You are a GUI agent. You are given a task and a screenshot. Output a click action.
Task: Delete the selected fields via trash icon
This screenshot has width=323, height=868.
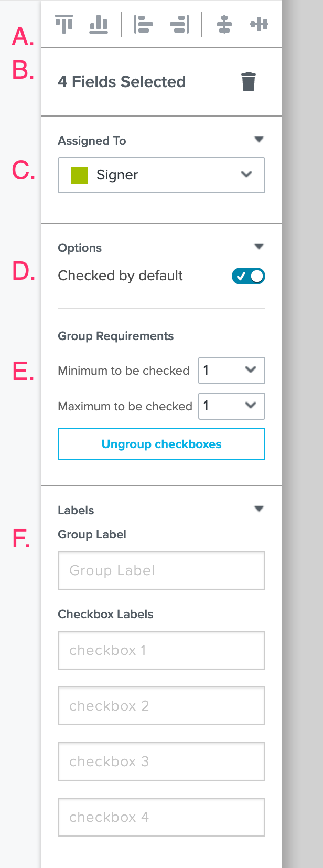point(248,81)
